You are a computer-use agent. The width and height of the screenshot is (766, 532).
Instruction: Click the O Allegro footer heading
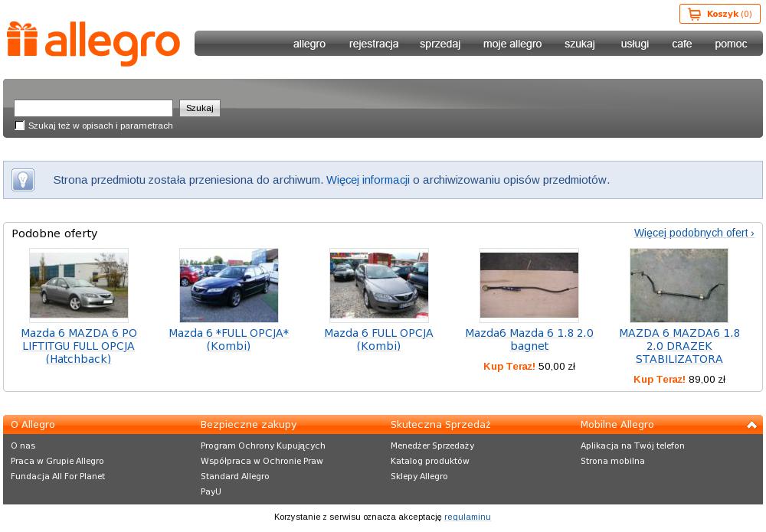tap(33, 425)
